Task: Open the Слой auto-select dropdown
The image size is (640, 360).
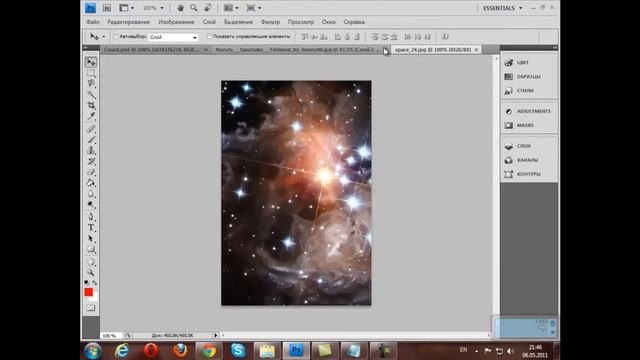Action: coord(173,37)
